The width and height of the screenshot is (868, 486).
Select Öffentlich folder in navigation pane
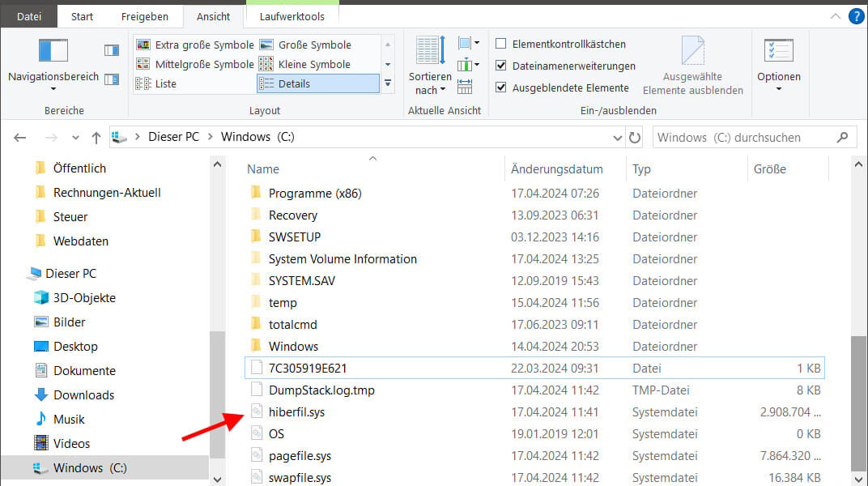79,168
